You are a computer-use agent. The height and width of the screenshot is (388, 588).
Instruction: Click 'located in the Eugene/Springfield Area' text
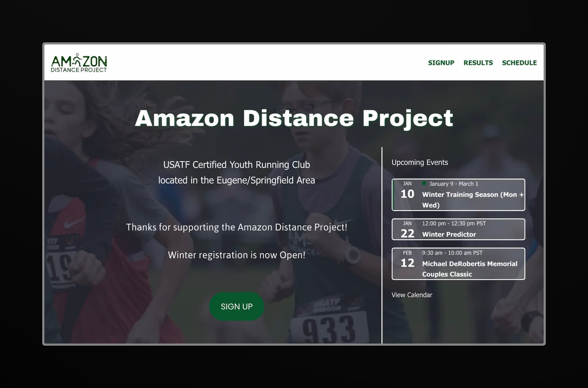[x=236, y=180]
